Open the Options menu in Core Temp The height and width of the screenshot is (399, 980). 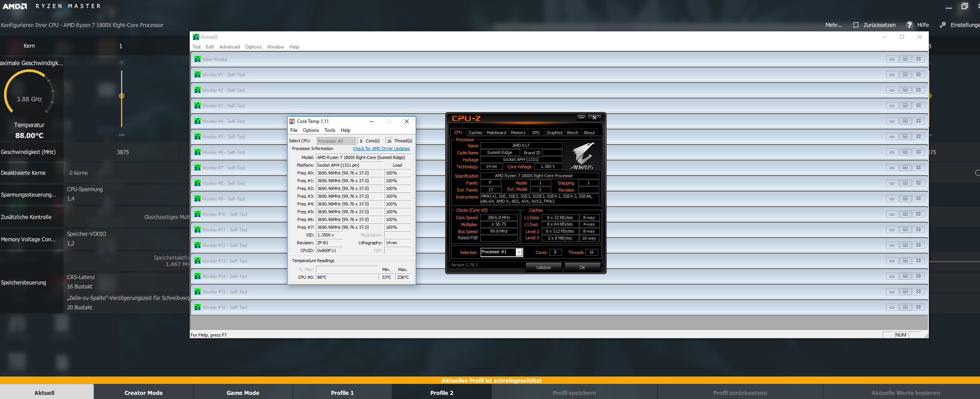pyautogui.click(x=311, y=130)
